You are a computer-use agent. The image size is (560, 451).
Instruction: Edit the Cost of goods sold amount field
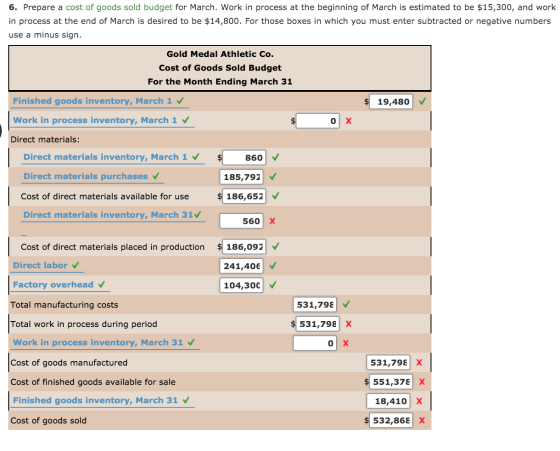(391, 420)
